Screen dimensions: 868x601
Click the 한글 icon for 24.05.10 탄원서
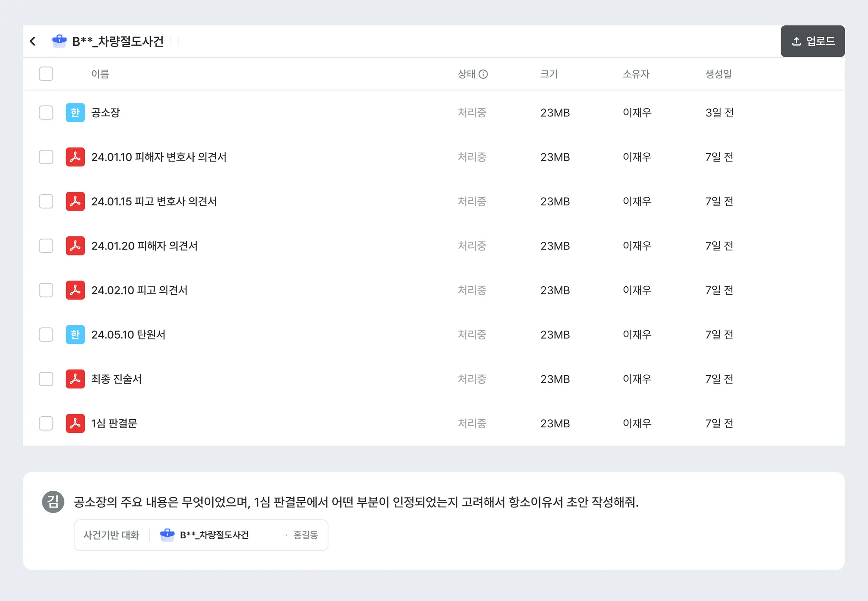coord(75,335)
